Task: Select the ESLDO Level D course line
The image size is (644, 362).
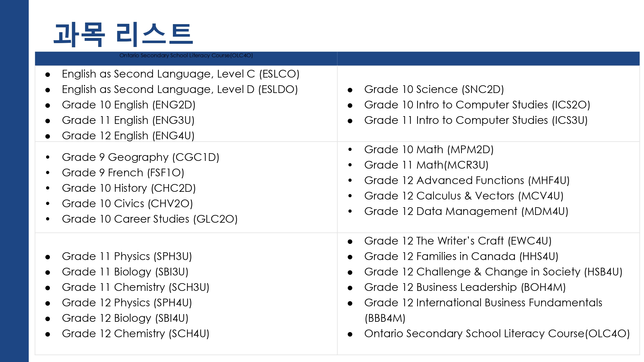Action: [180, 89]
